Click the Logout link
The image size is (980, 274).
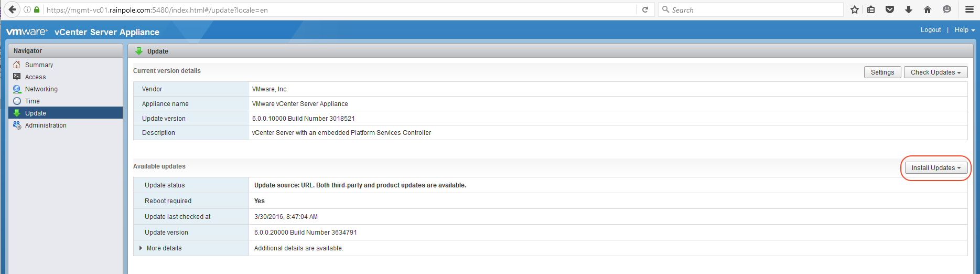930,30
